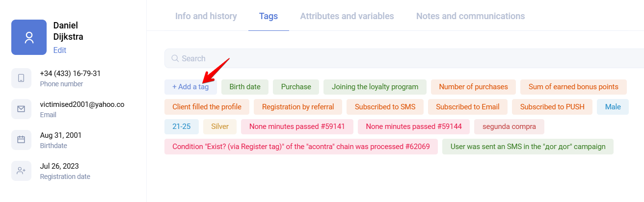Click the phone number icon
The image size is (644, 202).
pos(21,78)
